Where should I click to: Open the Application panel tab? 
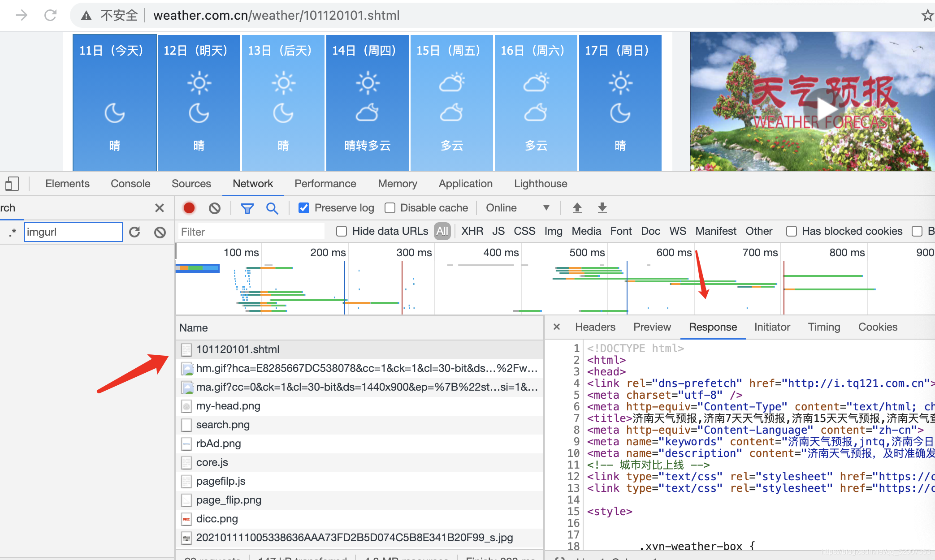(465, 183)
